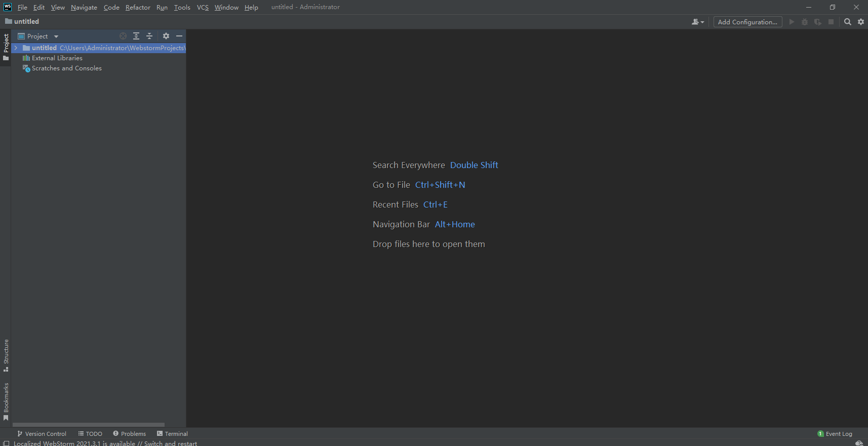Click the Ctrl+E shortcut hint

pos(436,205)
